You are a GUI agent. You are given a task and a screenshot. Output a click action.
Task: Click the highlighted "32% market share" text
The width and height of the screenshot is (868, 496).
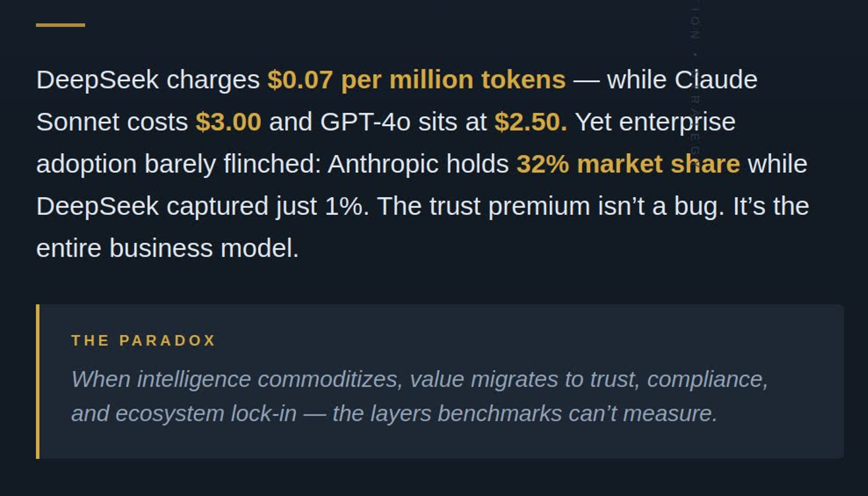click(x=628, y=164)
